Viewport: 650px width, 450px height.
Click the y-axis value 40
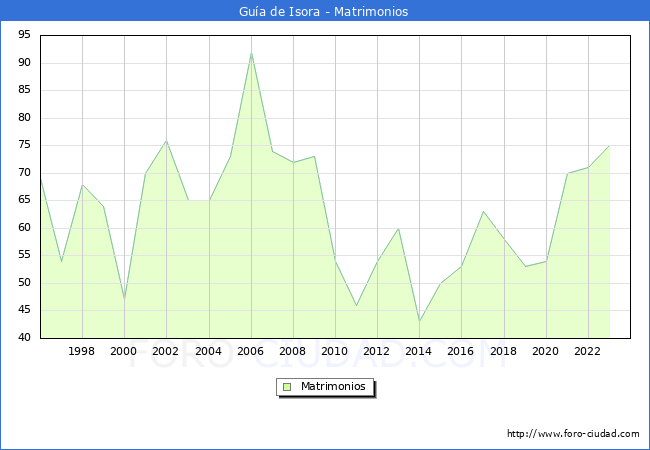[x=24, y=337]
